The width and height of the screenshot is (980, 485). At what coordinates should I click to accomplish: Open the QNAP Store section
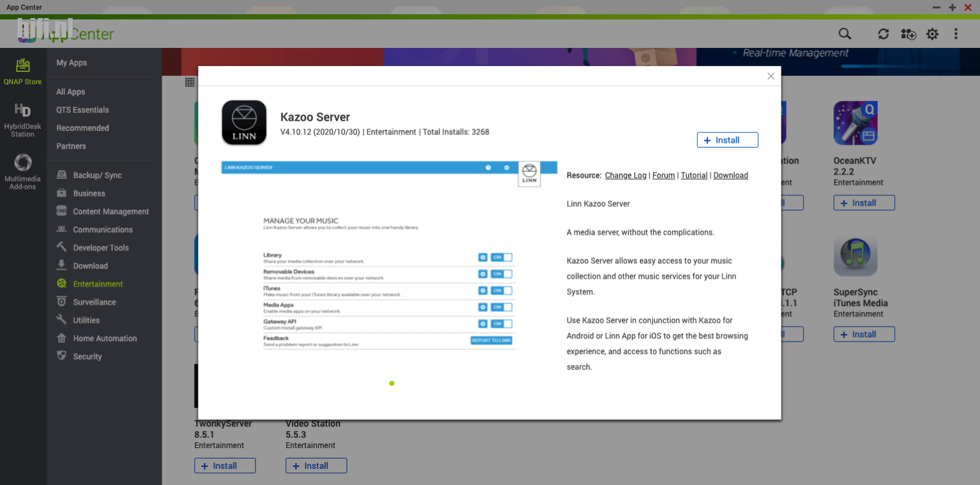click(x=23, y=71)
